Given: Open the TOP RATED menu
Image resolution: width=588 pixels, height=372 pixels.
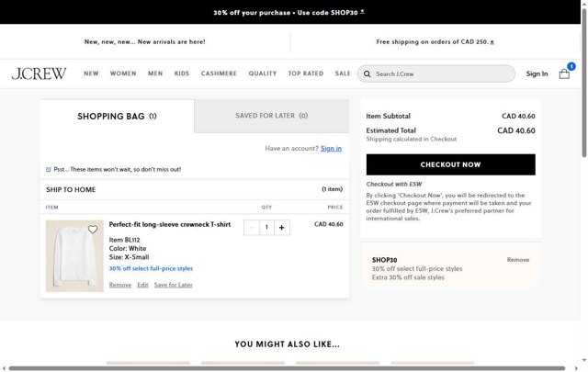Looking at the screenshot, I should (x=306, y=73).
